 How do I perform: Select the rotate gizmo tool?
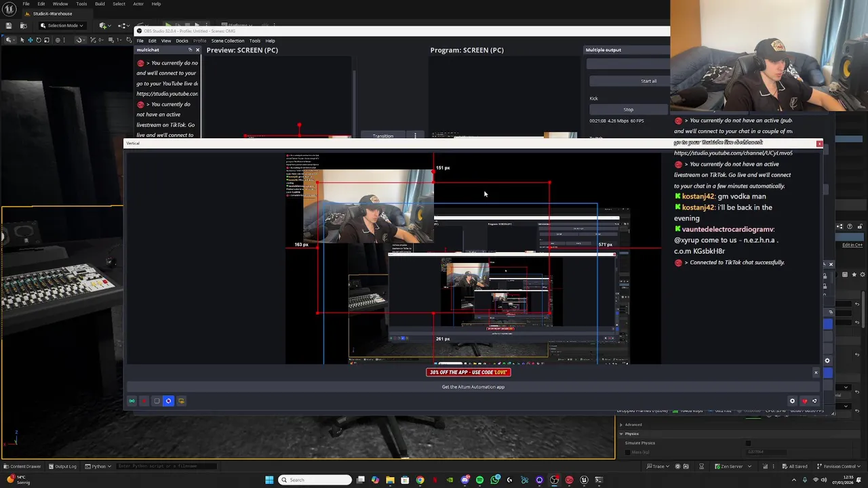38,40
